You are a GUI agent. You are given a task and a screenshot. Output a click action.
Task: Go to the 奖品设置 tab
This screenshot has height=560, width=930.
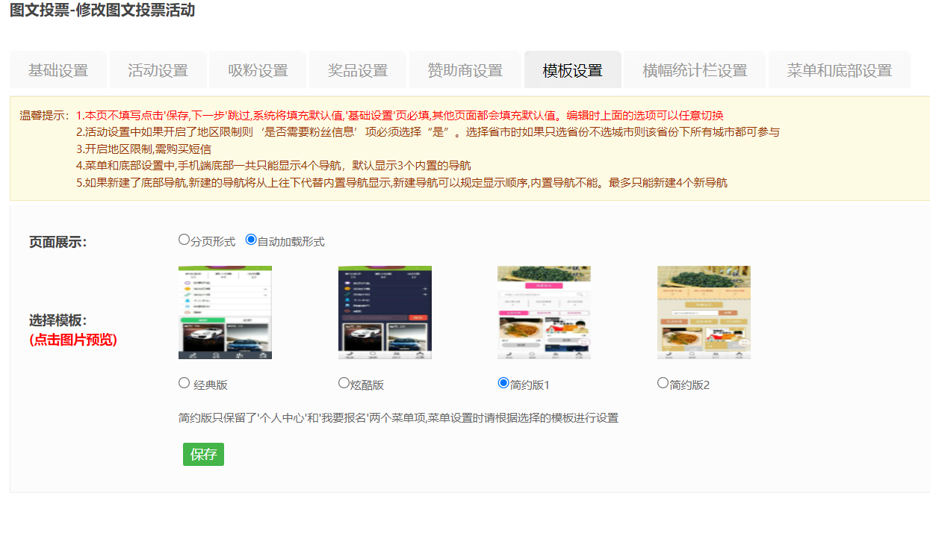pos(358,70)
